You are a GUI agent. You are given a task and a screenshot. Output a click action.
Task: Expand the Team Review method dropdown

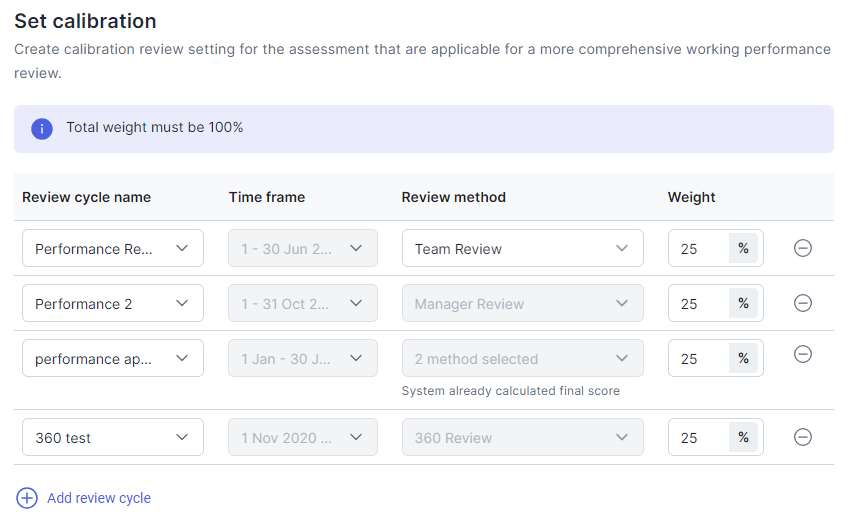(x=522, y=249)
